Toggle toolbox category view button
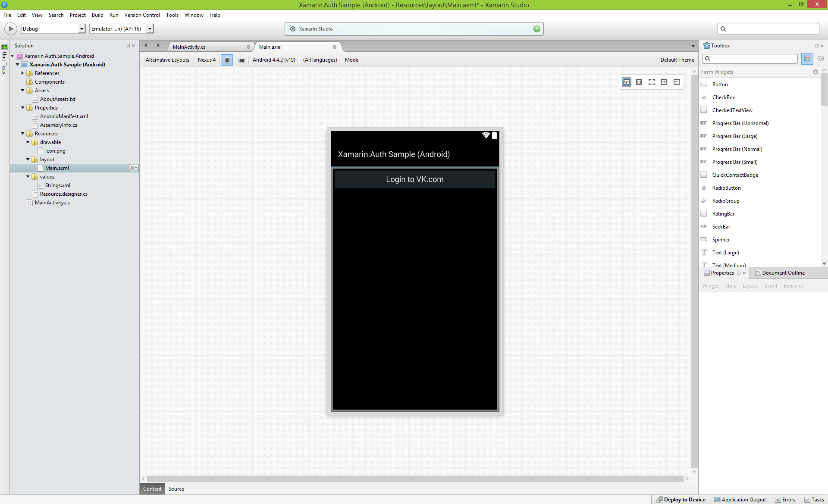This screenshot has width=828, height=504. point(807,59)
